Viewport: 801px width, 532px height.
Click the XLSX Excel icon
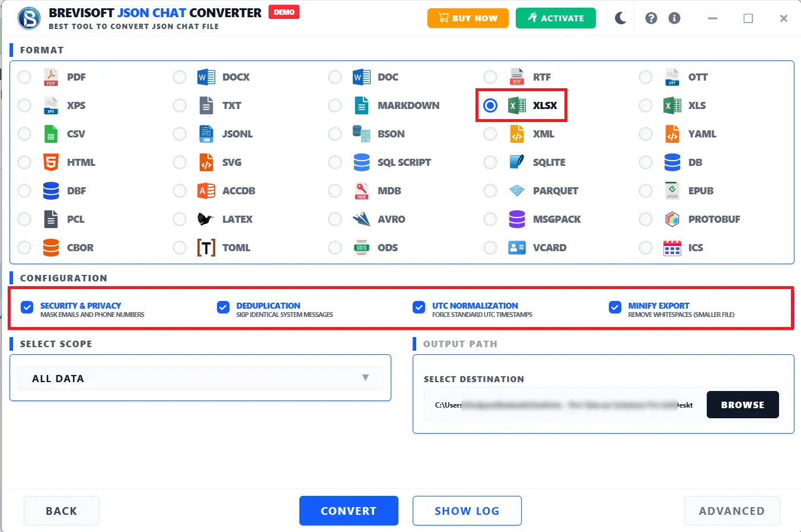(517, 105)
